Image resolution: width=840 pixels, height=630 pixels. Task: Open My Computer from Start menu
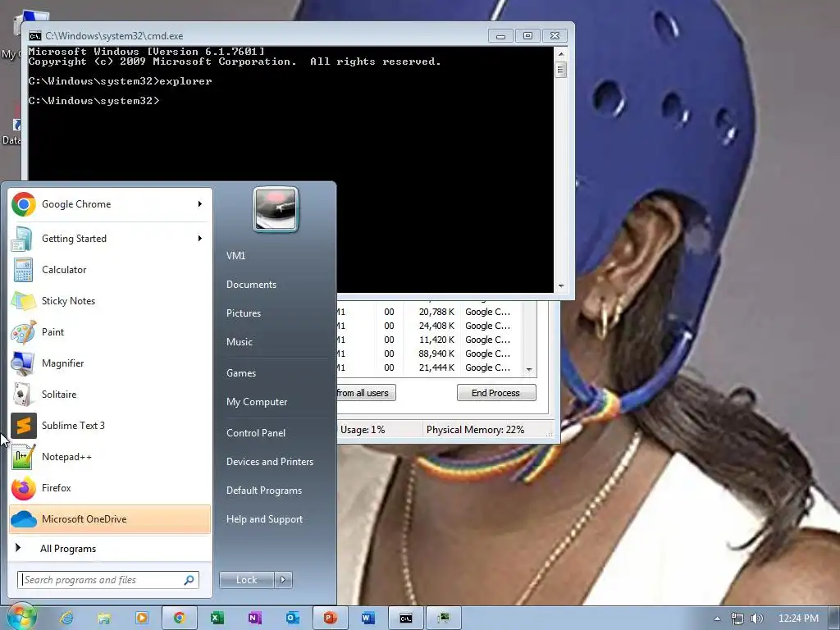pyautogui.click(x=257, y=402)
